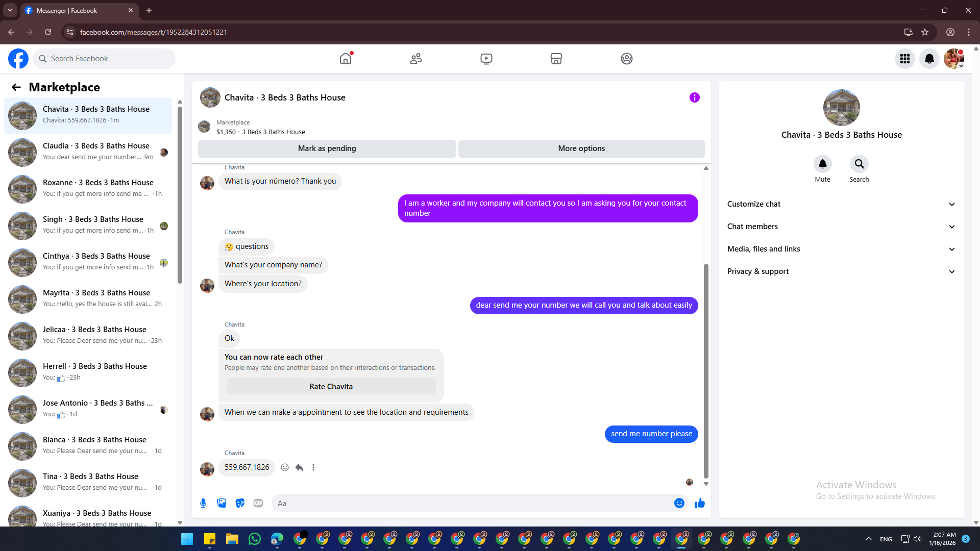Open emoji picker in message box
The width and height of the screenshot is (980, 551).
pyautogui.click(x=679, y=503)
